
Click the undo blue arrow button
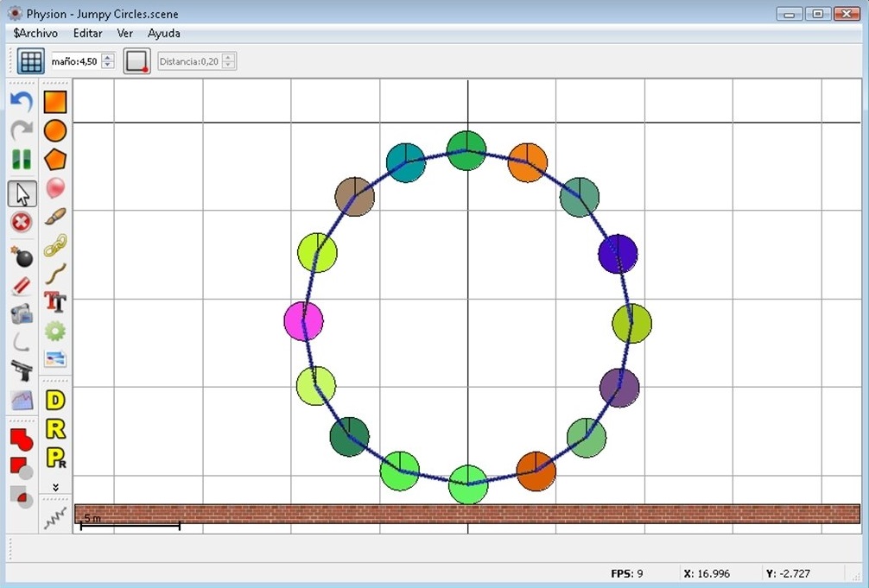(x=22, y=102)
